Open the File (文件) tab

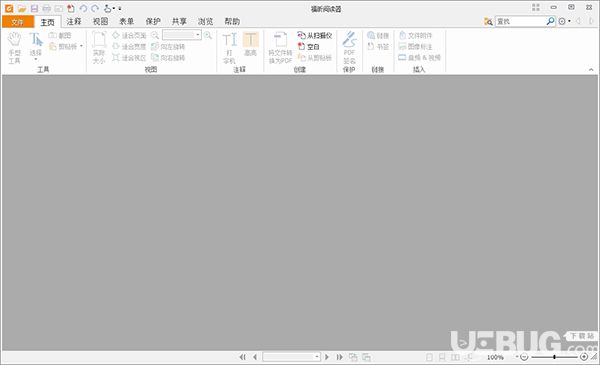coord(18,22)
